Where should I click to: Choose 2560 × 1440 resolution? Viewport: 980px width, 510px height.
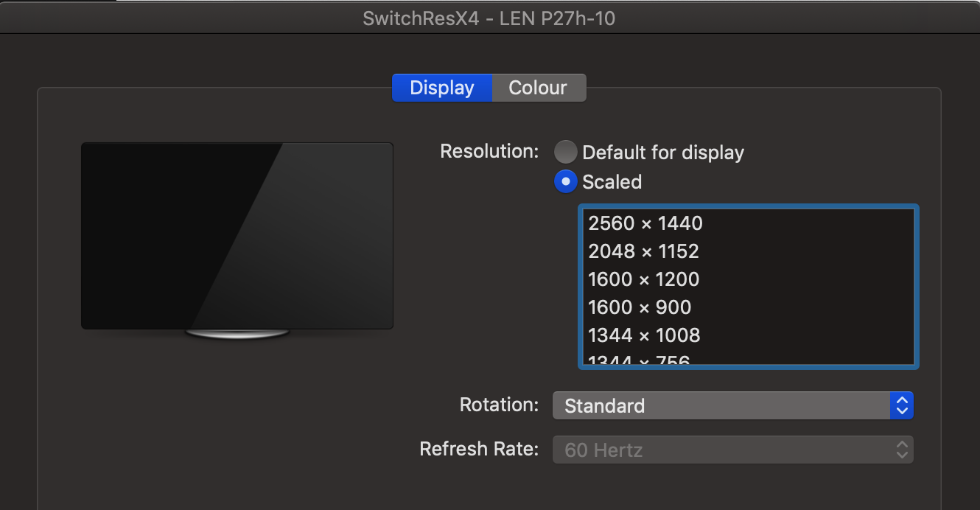tap(748, 223)
